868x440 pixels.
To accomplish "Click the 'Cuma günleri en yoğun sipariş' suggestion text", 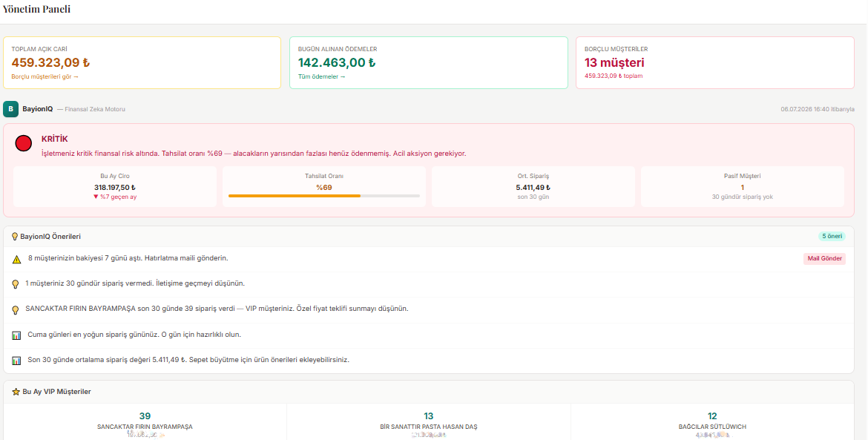I will coord(134,335).
